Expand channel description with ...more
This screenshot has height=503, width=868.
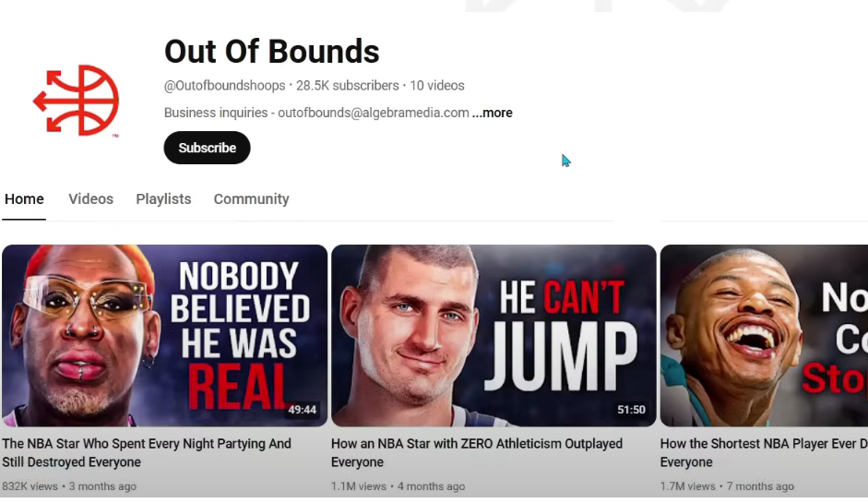493,113
